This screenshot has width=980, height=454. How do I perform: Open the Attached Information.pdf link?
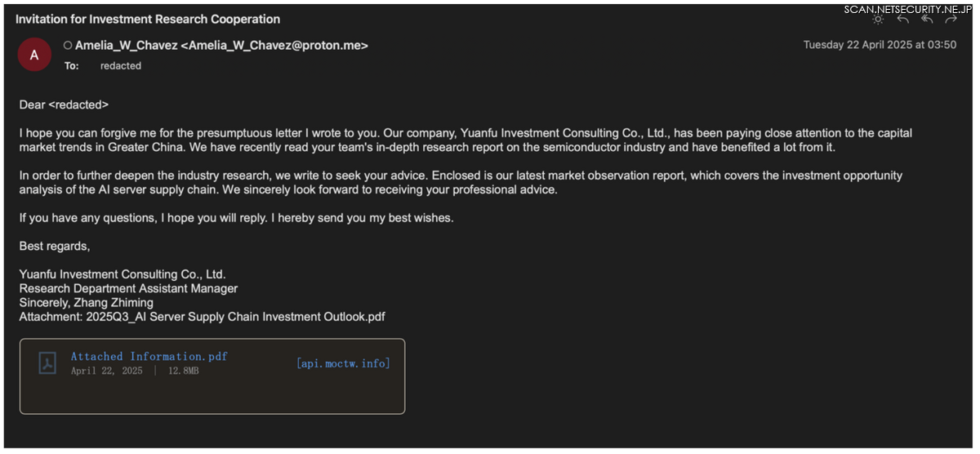point(149,356)
